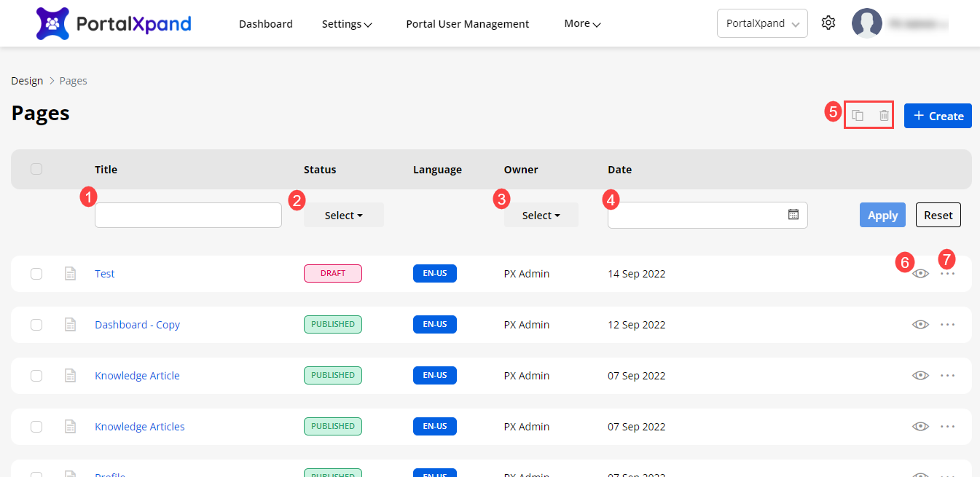Toggle the select all pages checkbox
Viewport: 980px width, 477px height.
tap(36, 169)
